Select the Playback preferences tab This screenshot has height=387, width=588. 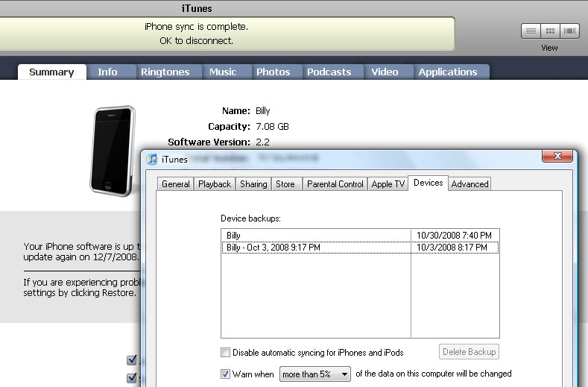(x=215, y=184)
